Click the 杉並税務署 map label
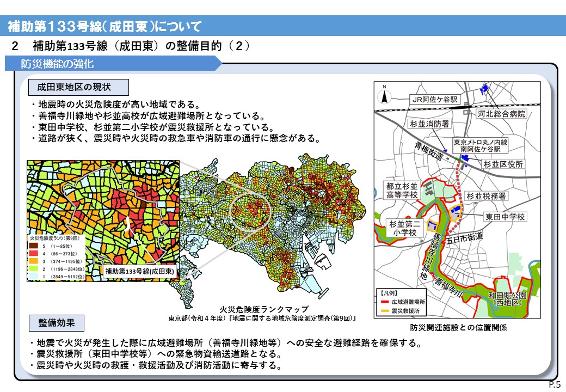This screenshot has height=392, width=566. [487, 195]
